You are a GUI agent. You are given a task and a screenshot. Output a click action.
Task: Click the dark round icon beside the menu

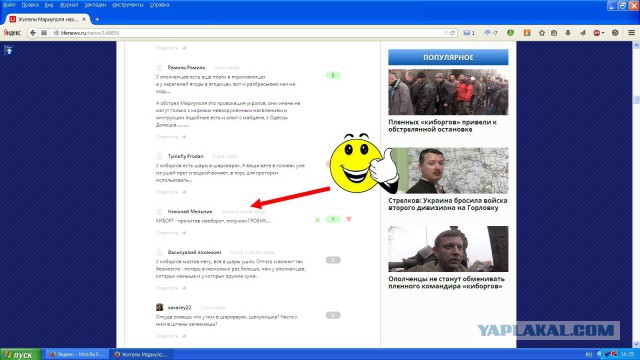(615, 33)
